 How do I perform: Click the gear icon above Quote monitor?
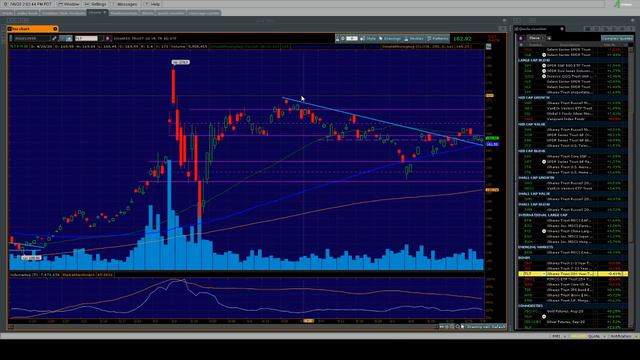(633, 20)
